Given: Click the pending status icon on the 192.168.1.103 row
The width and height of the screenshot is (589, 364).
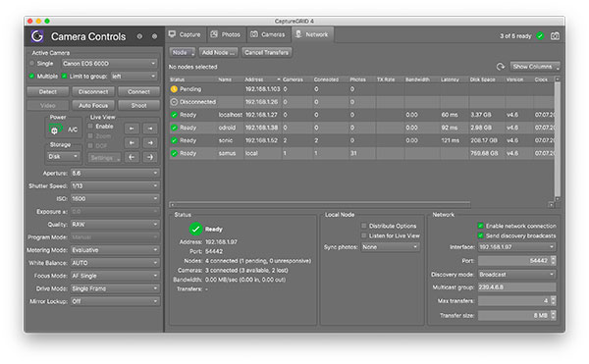Looking at the screenshot, I should point(174,89).
